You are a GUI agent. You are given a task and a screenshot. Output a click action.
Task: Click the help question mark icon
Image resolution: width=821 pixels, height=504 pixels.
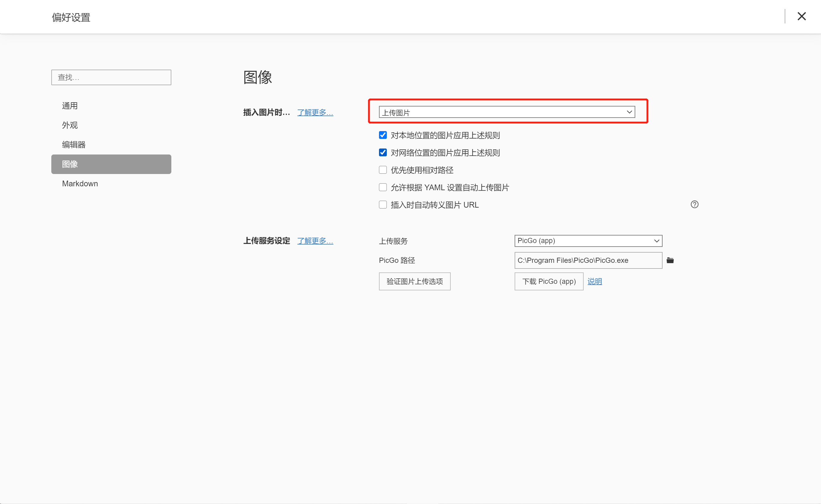click(x=694, y=204)
